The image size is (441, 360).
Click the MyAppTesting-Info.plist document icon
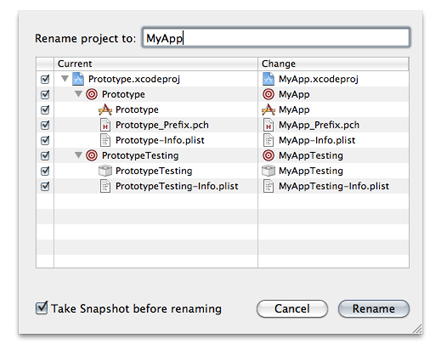[268, 186]
